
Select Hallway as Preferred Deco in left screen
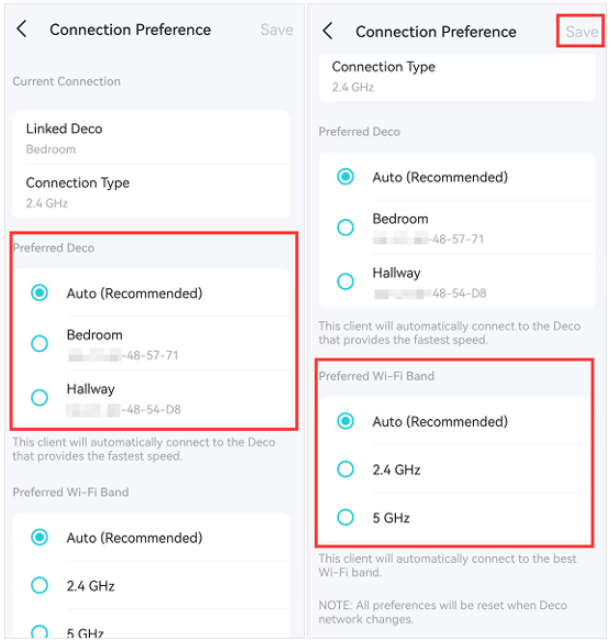pyautogui.click(x=40, y=397)
